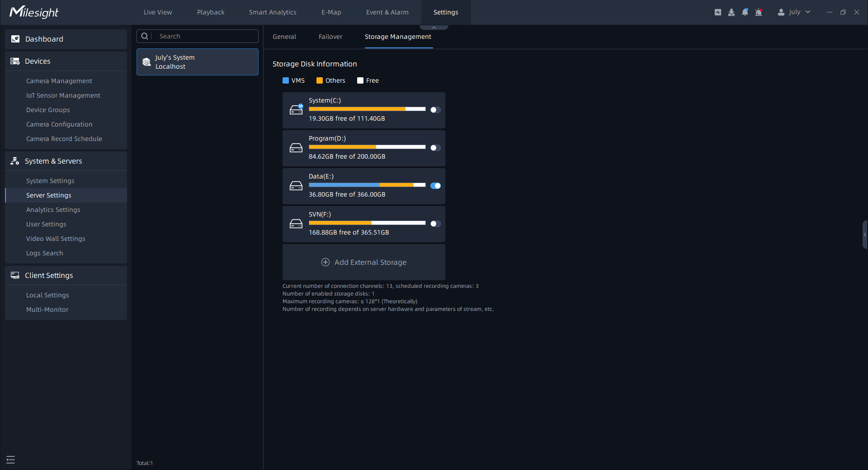The height and width of the screenshot is (470, 868).
Task: Turn on the SVN(F:) storage toggle
Action: [x=435, y=224]
